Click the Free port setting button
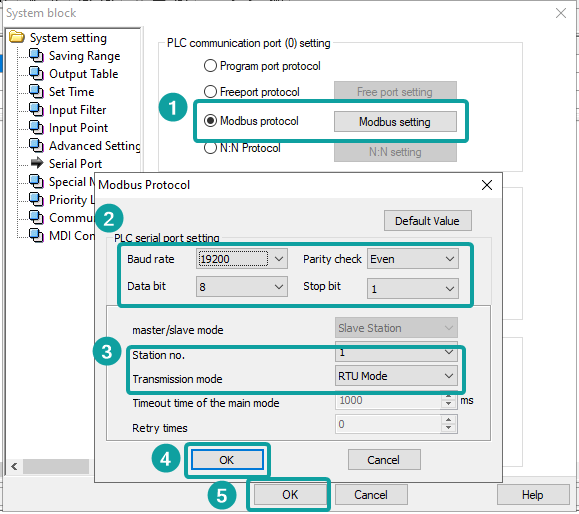This screenshot has width=579, height=514. coord(395,91)
